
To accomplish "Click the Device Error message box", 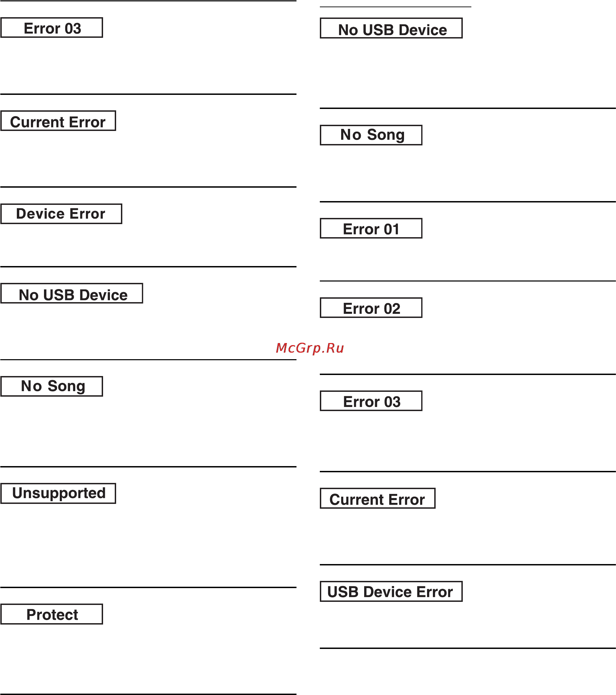I will 61,214.
